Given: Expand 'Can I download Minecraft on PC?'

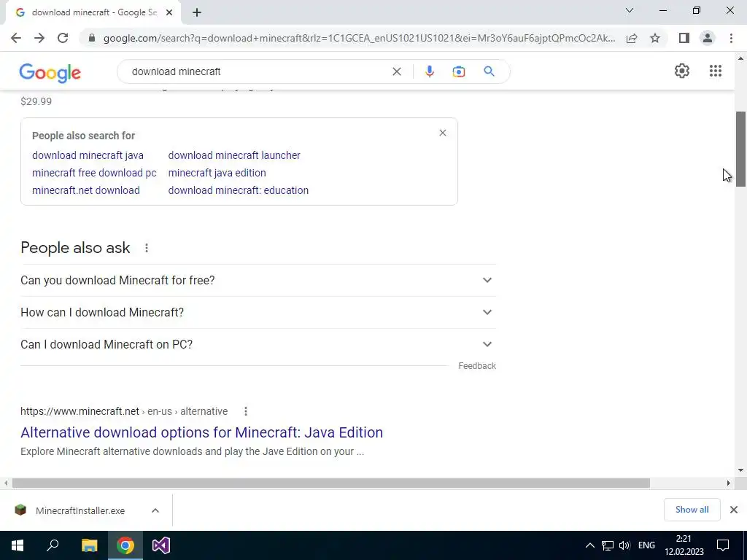Looking at the screenshot, I should (x=258, y=344).
